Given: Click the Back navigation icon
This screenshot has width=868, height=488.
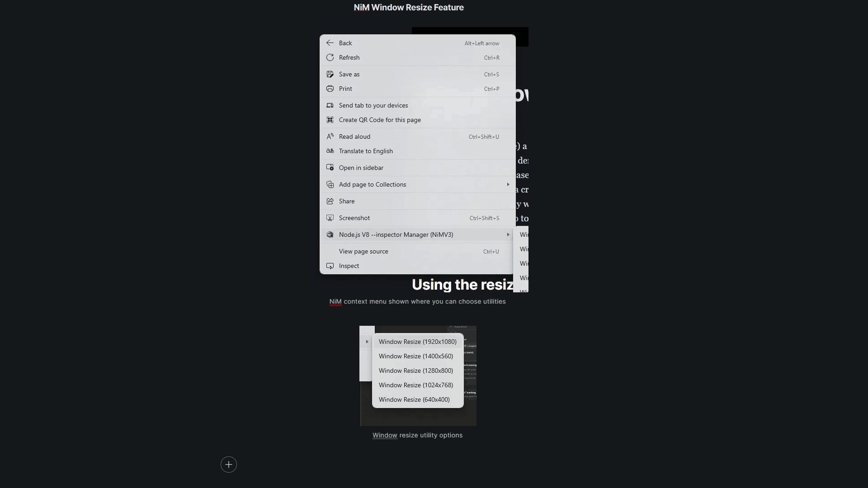Looking at the screenshot, I should coord(330,43).
